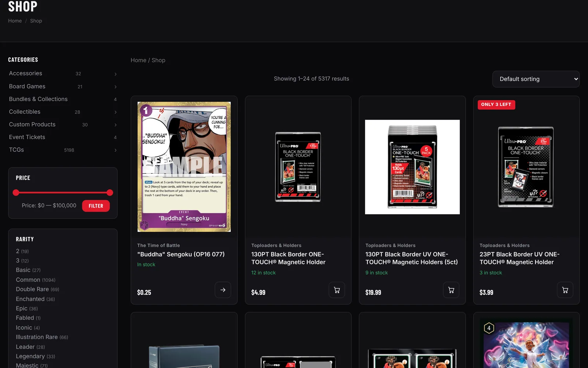Expand the Custom Products category chevron
The height and width of the screenshot is (368, 588).
click(x=115, y=125)
